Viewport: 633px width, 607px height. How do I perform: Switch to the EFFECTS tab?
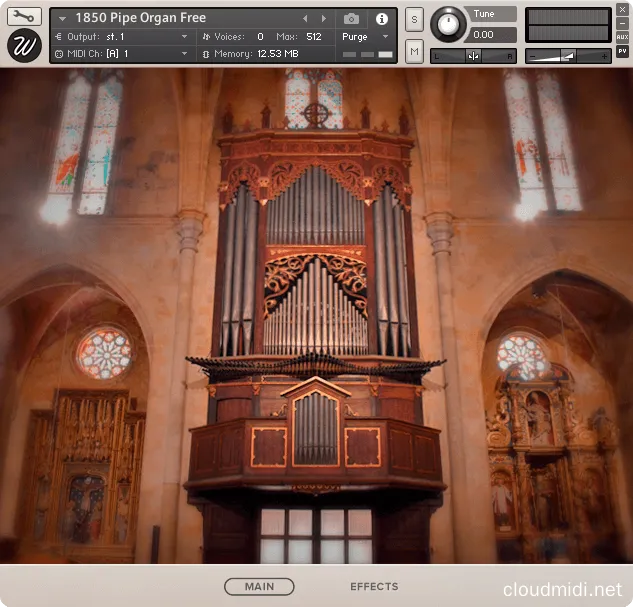coord(374,587)
